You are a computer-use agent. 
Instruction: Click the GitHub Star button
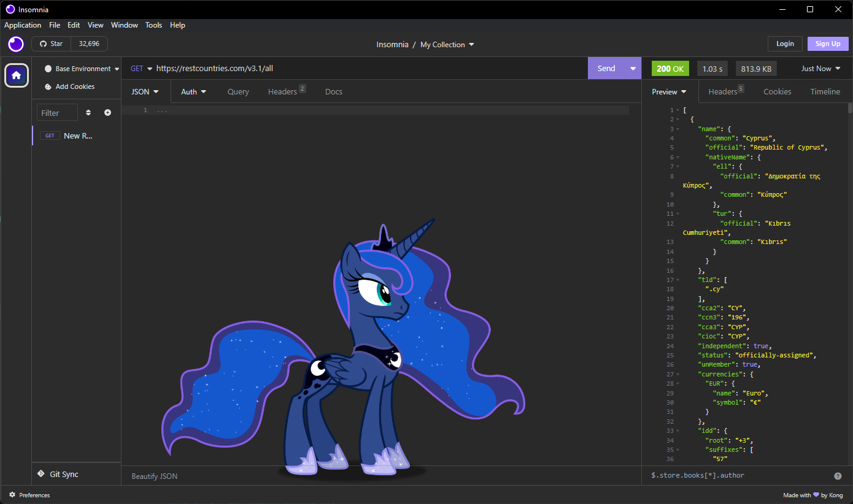pyautogui.click(x=52, y=44)
